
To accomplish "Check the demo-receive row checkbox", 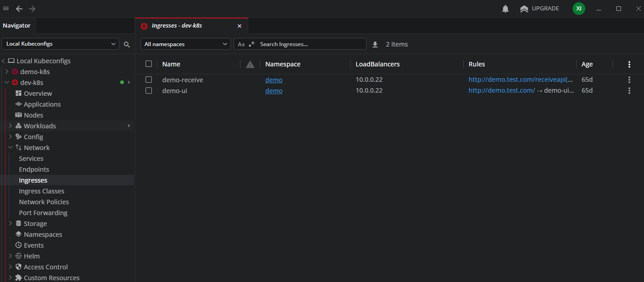I will [x=149, y=80].
